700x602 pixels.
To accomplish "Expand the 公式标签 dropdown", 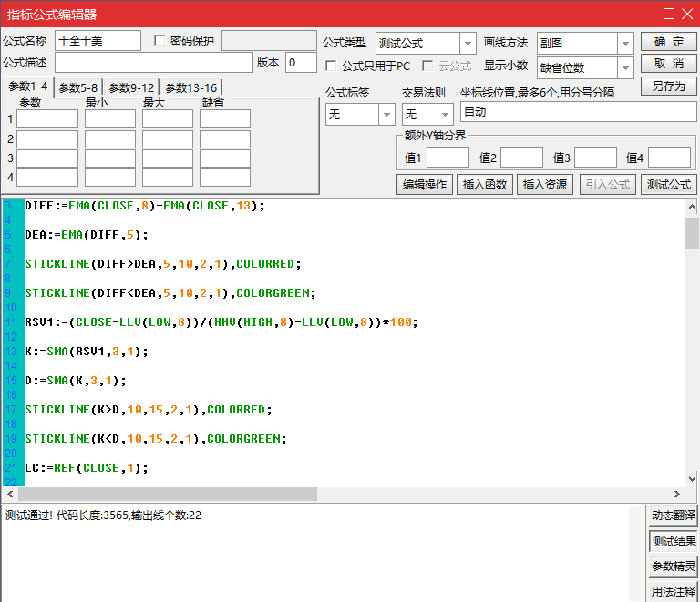I will click(386, 115).
